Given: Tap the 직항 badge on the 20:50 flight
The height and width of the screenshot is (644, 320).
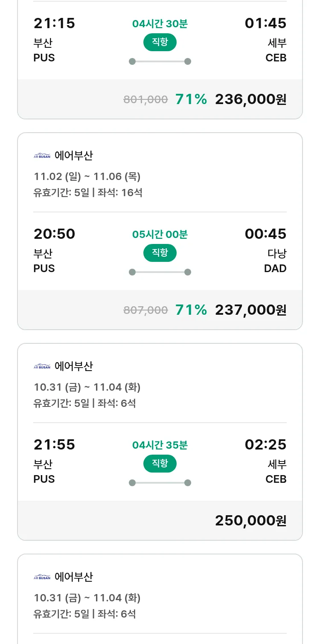Looking at the screenshot, I should [x=160, y=253].
